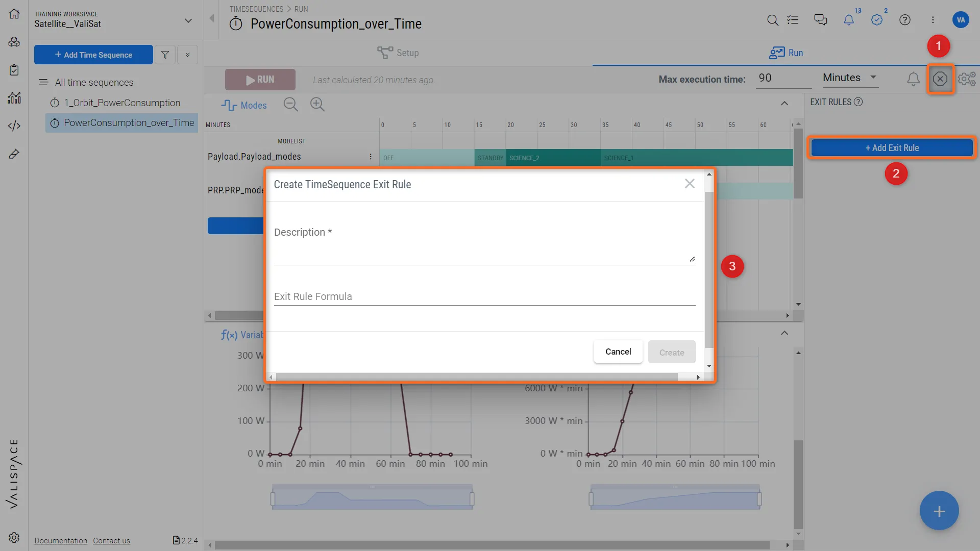Screen dimensions: 980x551
Task: Select PowerConsumption_over_Time time sequence
Action: pyautogui.click(x=122, y=123)
